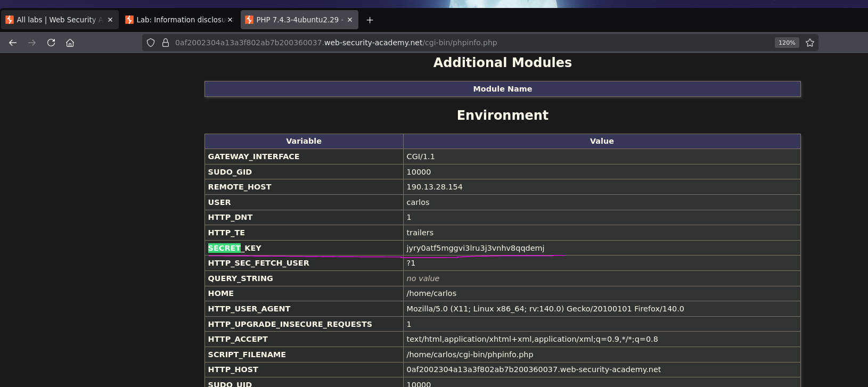868x387 pixels.
Task: Close the Lab: Information disclosure tab
Action: coord(230,20)
